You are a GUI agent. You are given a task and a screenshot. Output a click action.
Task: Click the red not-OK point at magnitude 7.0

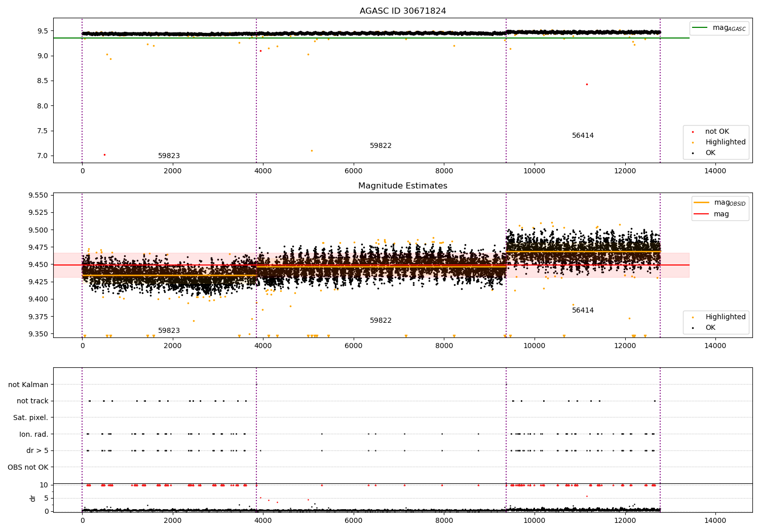[x=104, y=155]
